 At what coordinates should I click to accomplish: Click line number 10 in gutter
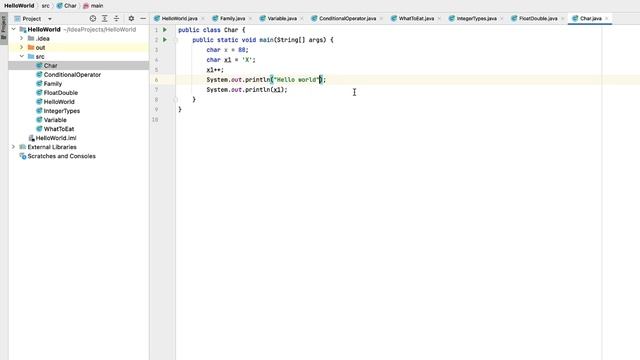coord(155,120)
